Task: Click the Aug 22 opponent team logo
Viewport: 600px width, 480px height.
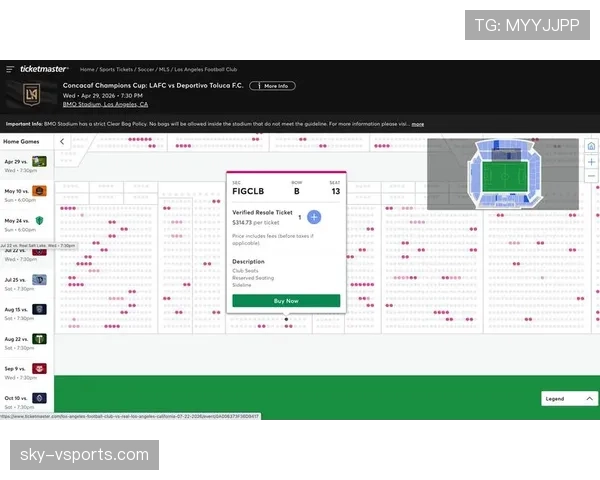Action: [39, 339]
